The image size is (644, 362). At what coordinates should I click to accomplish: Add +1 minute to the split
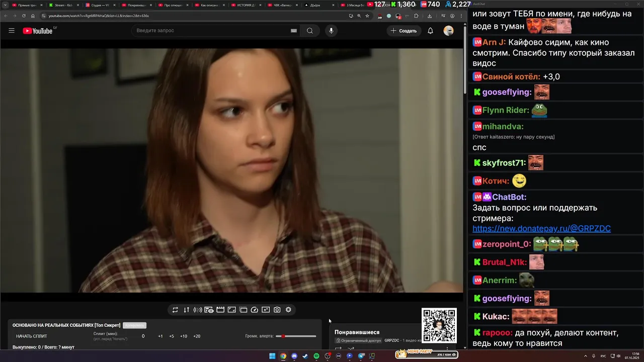click(160, 336)
